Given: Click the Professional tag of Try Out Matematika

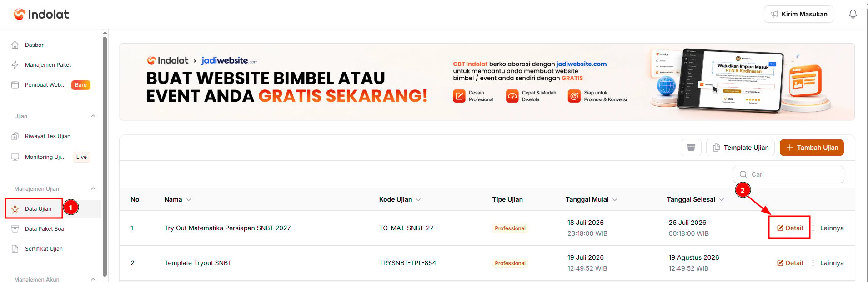Looking at the screenshot, I should click(510, 228).
